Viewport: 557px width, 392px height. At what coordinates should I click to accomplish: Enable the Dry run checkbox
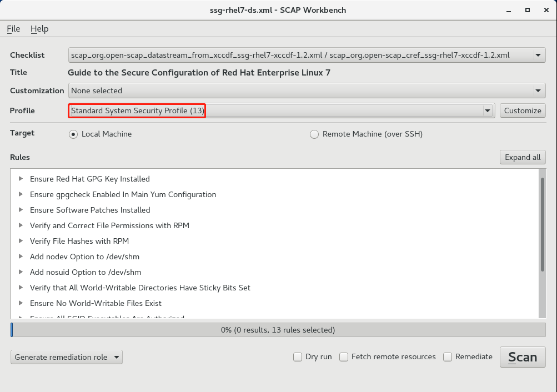[298, 357]
